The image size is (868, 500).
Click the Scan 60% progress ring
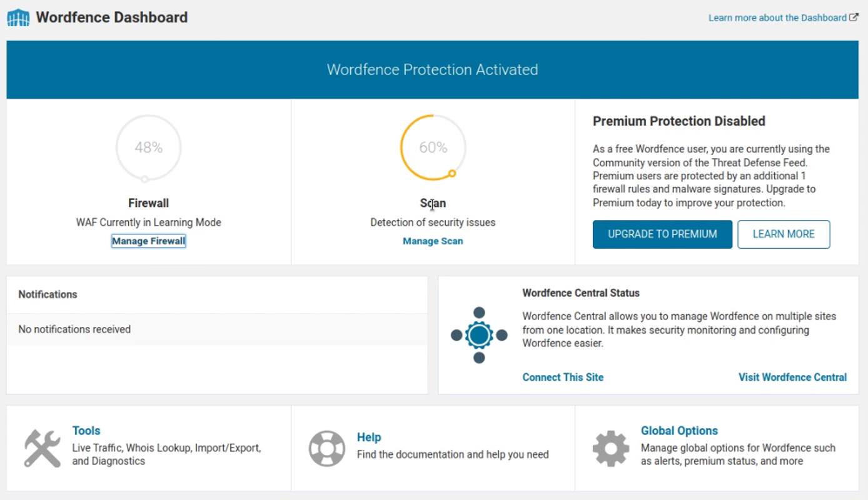pos(433,147)
